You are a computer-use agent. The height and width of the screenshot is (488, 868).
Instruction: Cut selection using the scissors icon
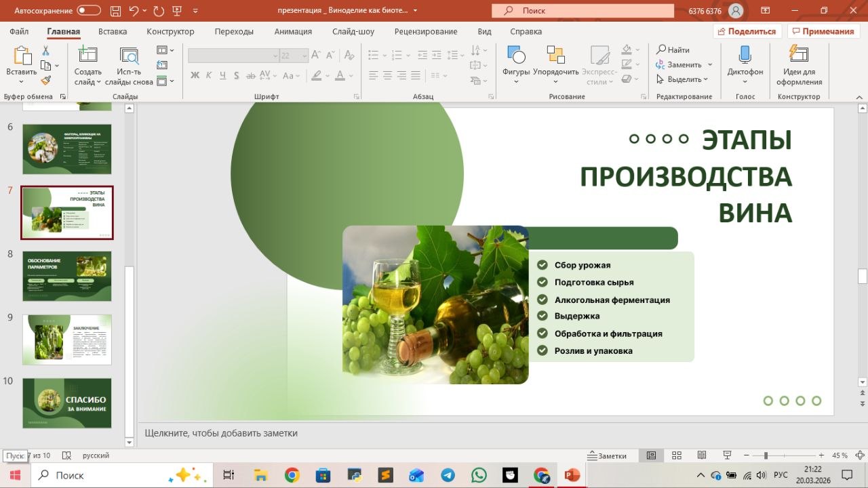tap(45, 51)
